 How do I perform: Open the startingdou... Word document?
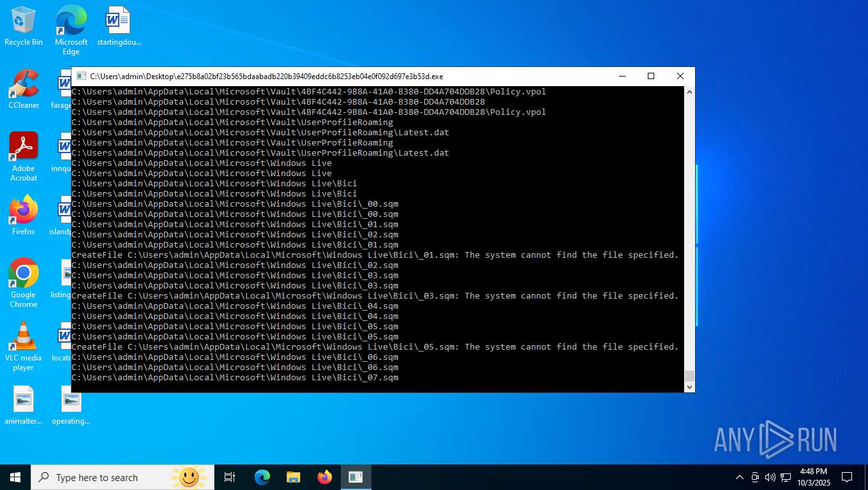119,27
